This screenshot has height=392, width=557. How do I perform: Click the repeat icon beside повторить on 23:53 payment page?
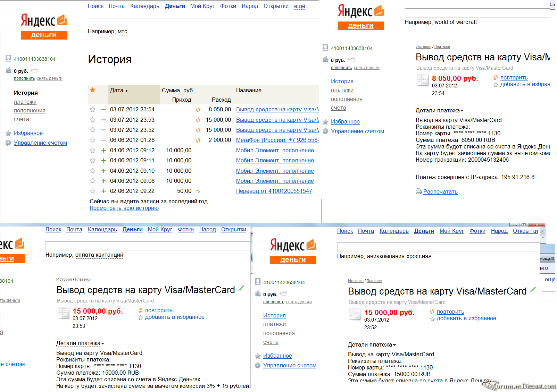click(140, 310)
